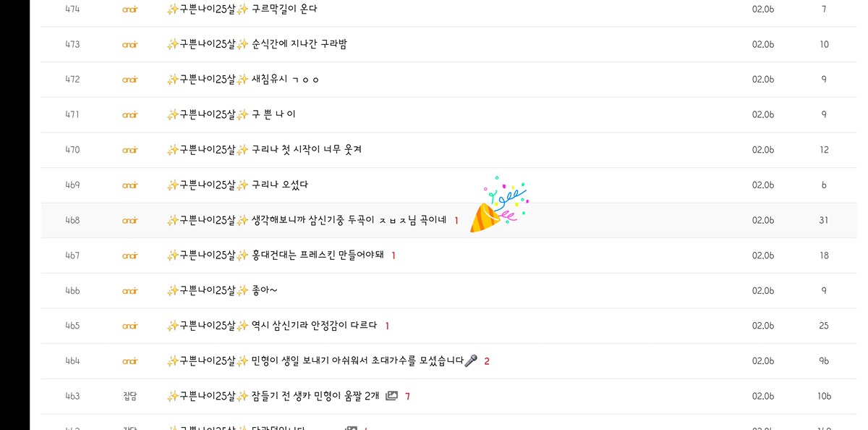The height and width of the screenshot is (430, 868).
Task: Open post 473 순식간에 지나간 구라밤
Action: coord(257,44)
